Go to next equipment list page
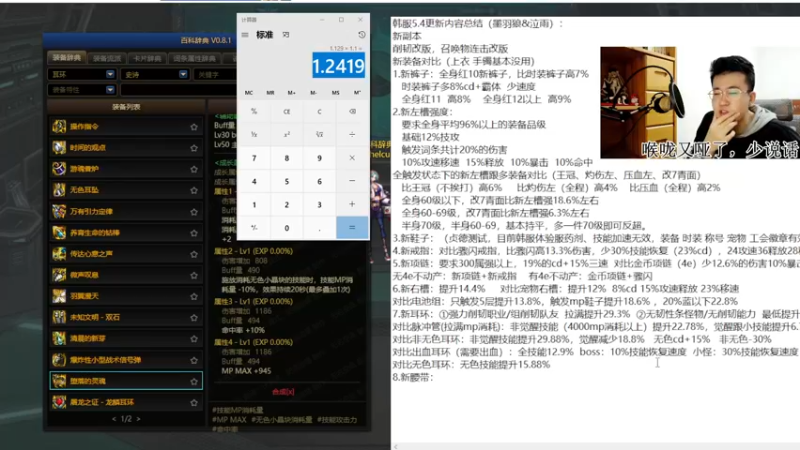Screen dimensions: 800x450 (138, 419)
